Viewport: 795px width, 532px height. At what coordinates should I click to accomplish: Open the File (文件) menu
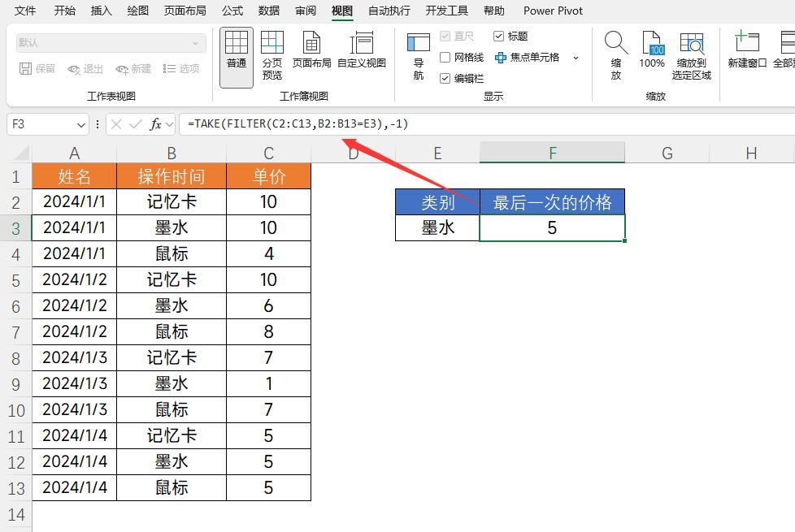25,11
